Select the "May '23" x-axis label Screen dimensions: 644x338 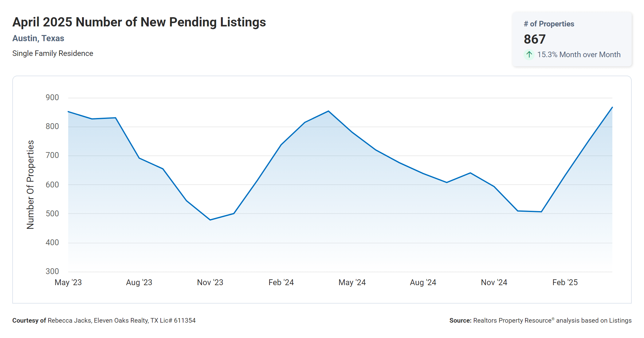(68, 282)
